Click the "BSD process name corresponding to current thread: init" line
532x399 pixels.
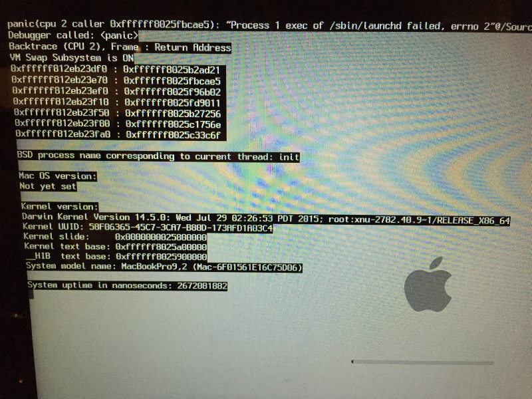158,156
